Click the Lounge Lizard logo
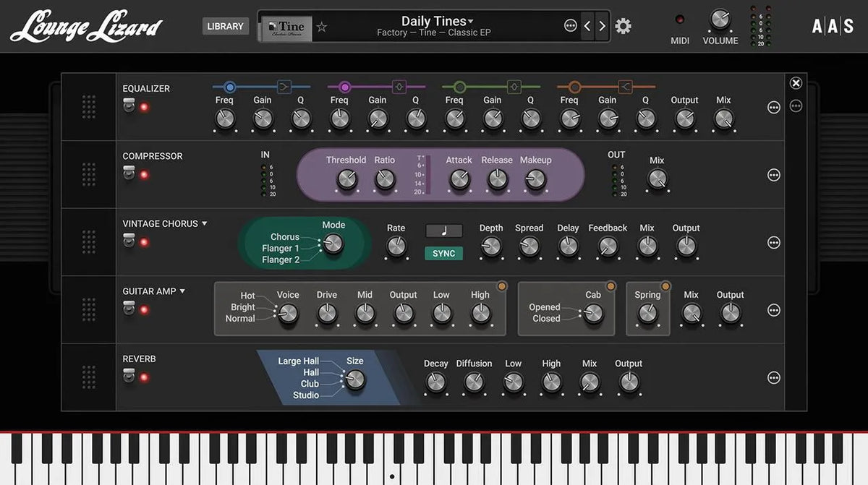The width and height of the screenshot is (868, 485). [x=87, y=25]
